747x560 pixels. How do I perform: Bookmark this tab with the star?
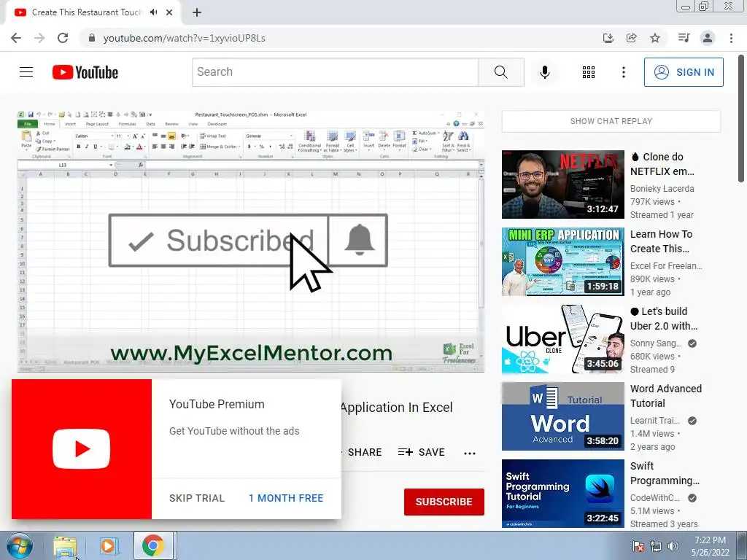click(x=655, y=38)
